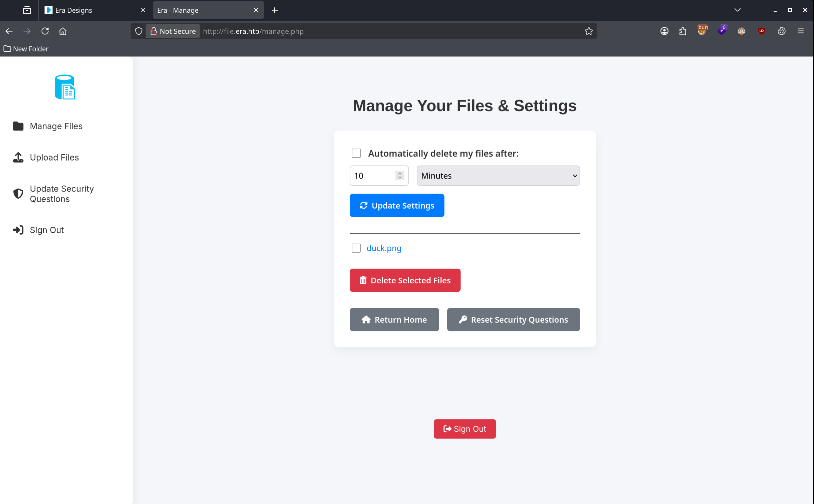Viewport: 814px width, 504px height.
Task: Click Reset Security Questions button
Action: pyautogui.click(x=513, y=319)
